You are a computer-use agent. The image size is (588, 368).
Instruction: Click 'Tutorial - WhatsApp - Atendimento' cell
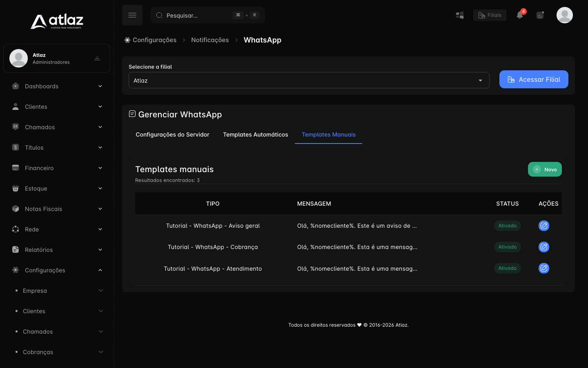click(213, 269)
